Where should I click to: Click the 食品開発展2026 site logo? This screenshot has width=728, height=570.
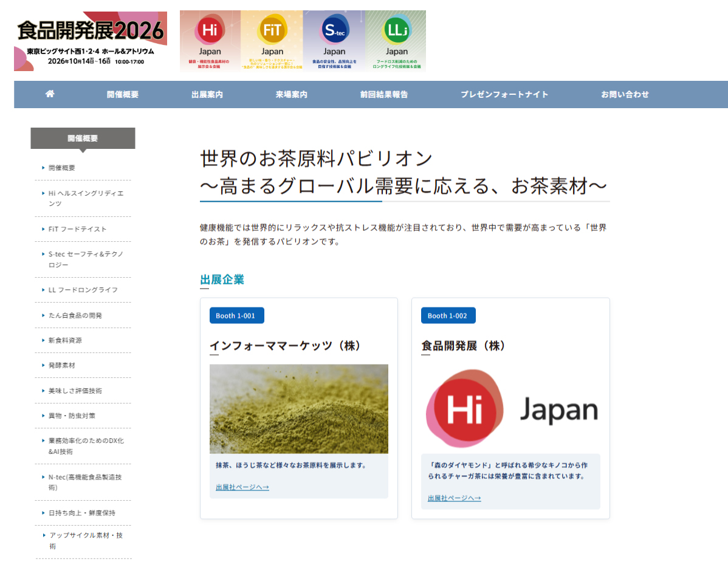(91, 41)
